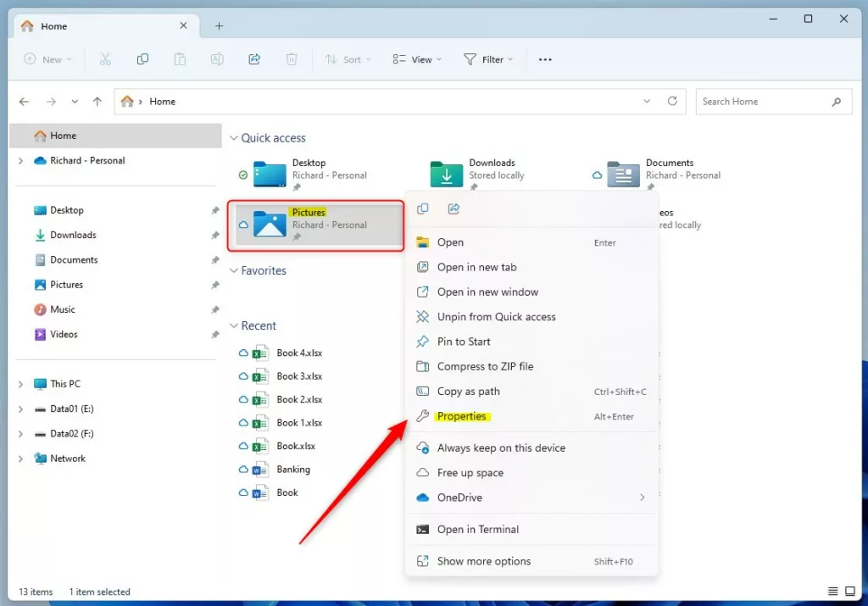Choose Open in new window
The width and height of the screenshot is (868, 606).
pyautogui.click(x=531, y=292)
